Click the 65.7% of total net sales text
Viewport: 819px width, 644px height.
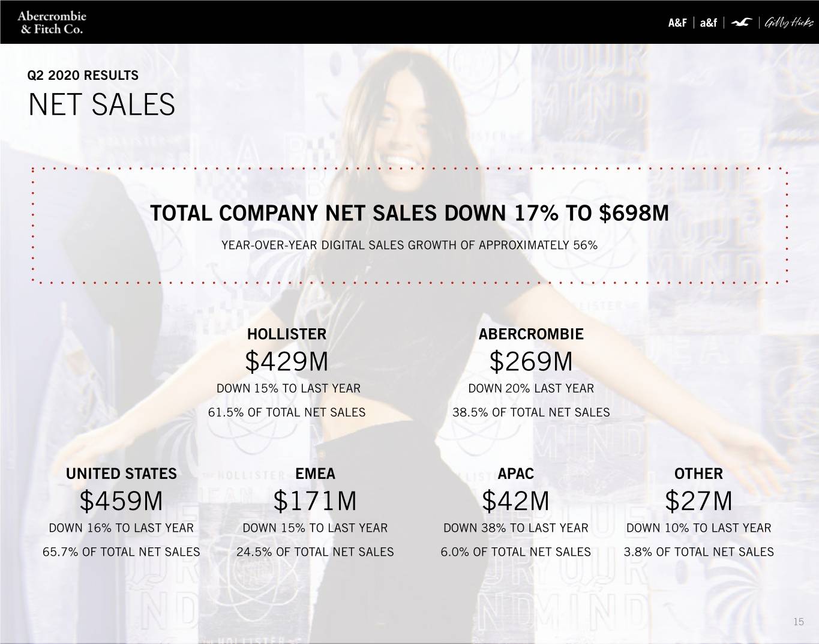tap(121, 552)
